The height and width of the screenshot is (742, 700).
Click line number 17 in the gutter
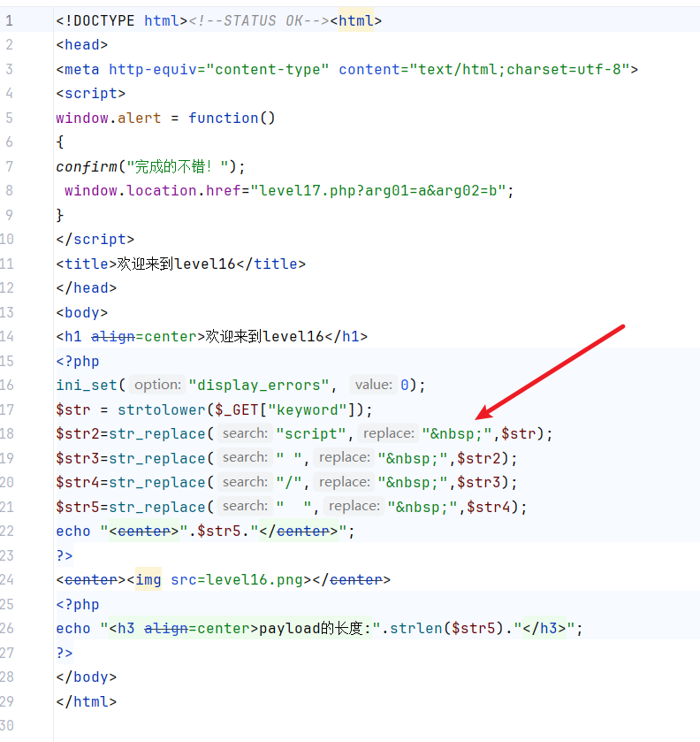click(8, 409)
